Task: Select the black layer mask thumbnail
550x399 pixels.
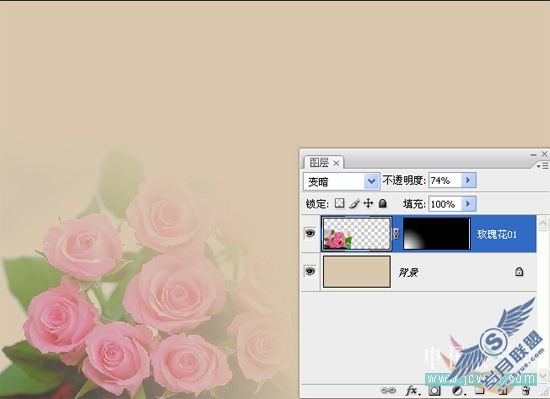Action: click(x=437, y=234)
